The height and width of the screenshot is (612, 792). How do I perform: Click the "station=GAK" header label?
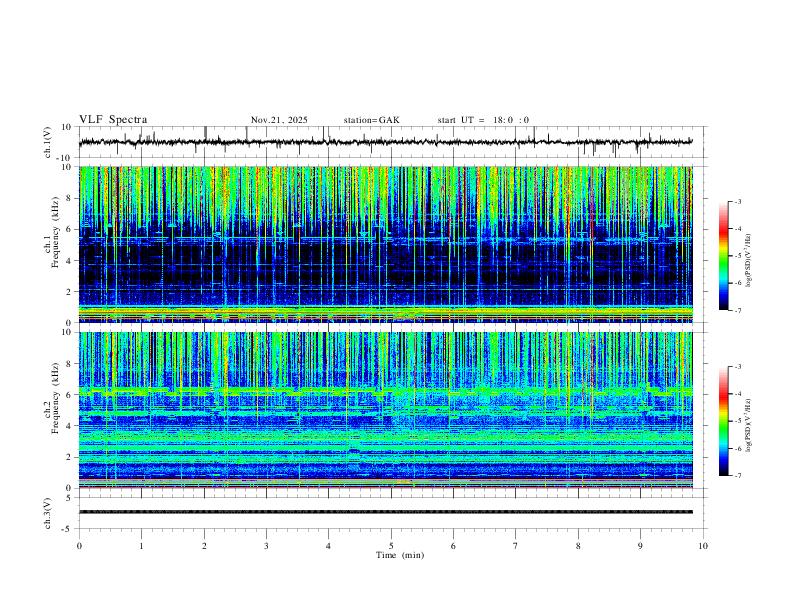point(371,120)
